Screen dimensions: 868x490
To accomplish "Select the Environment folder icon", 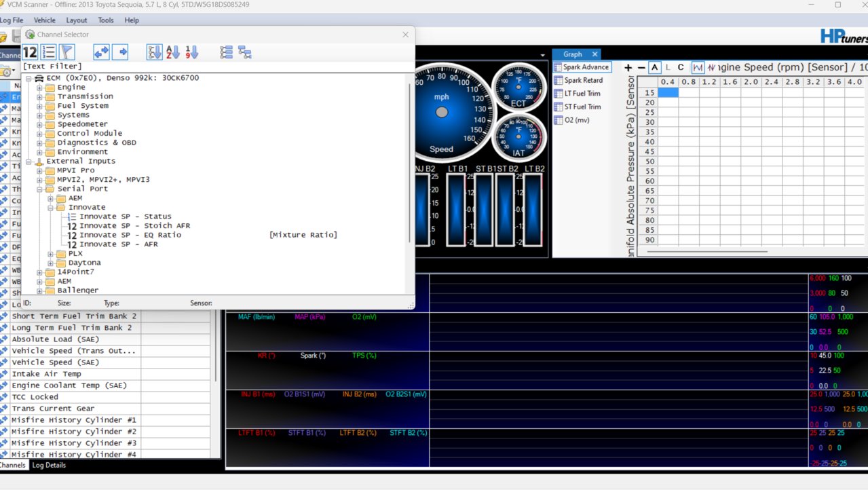I will [x=50, y=152].
